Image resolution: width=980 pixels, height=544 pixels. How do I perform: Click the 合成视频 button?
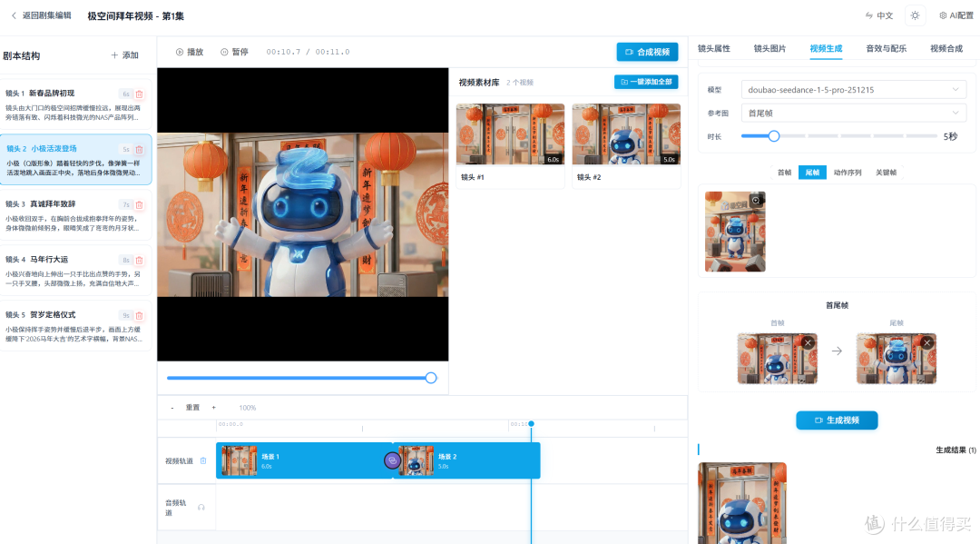coord(648,52)
